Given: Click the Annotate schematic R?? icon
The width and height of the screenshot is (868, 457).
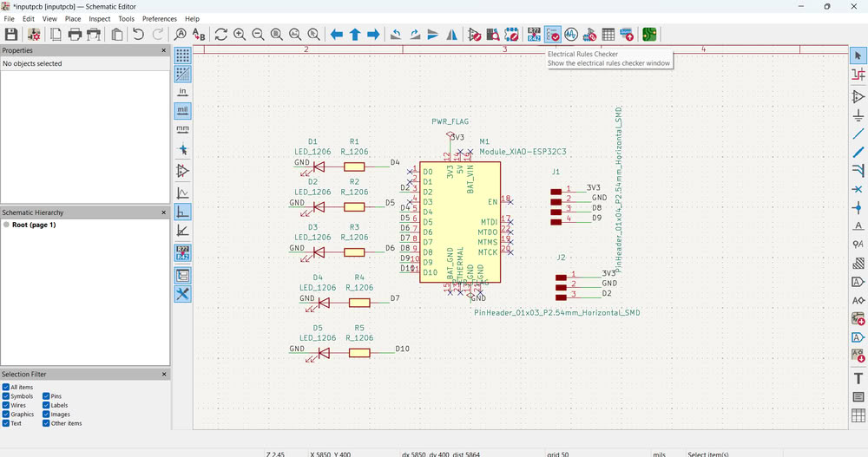Looking at the screenshot, I should 534,35.
